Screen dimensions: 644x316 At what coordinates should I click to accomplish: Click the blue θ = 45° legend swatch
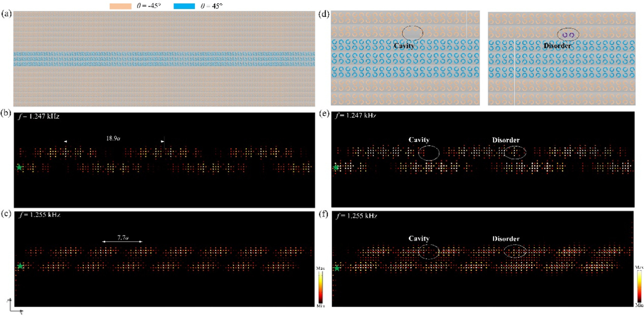[x=184, y=6]
